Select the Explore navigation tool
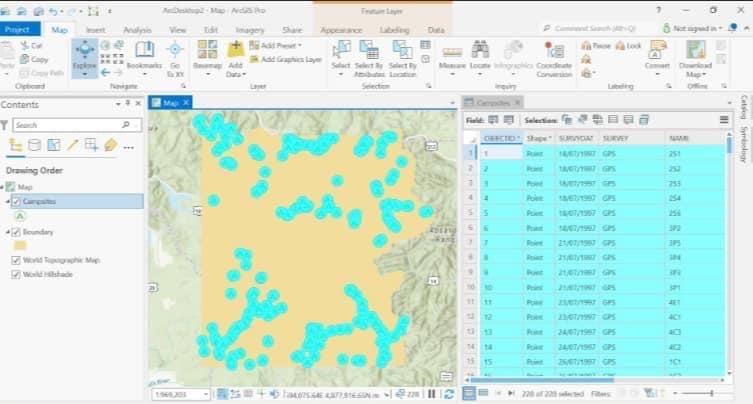This screenshot has height=404, width=753. point(85,56)
